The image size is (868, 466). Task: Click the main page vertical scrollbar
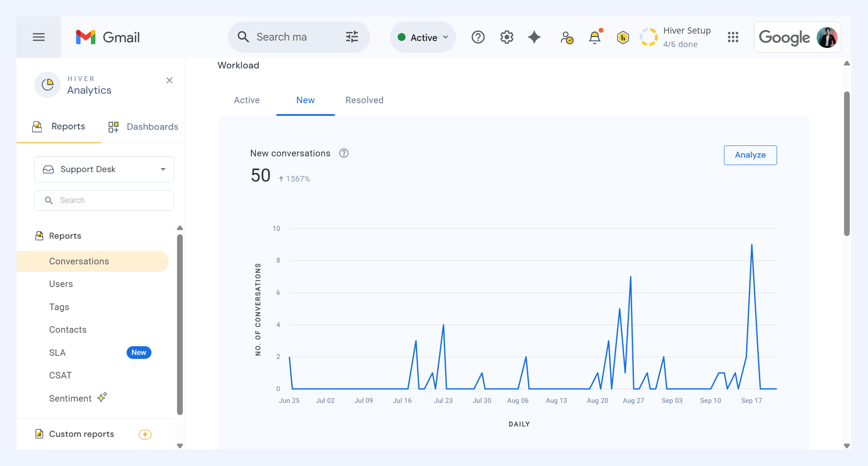pos(847,163)
